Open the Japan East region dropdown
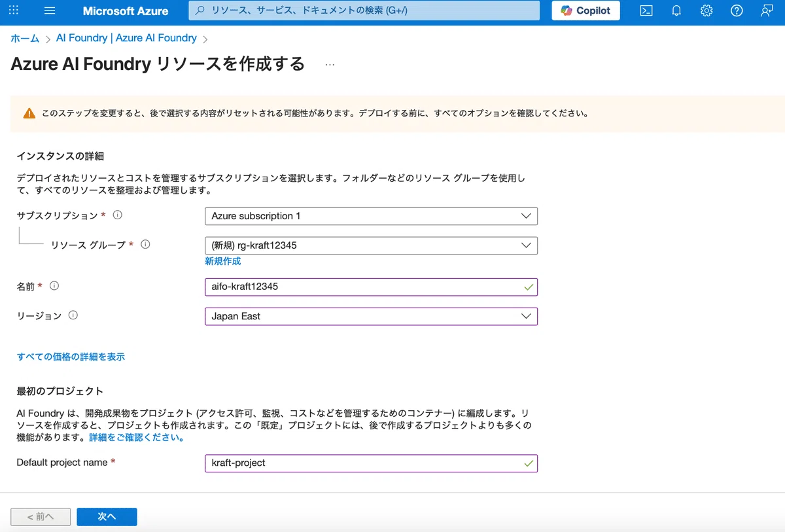This screenshot has width=785, height=532. coord(371,316)
